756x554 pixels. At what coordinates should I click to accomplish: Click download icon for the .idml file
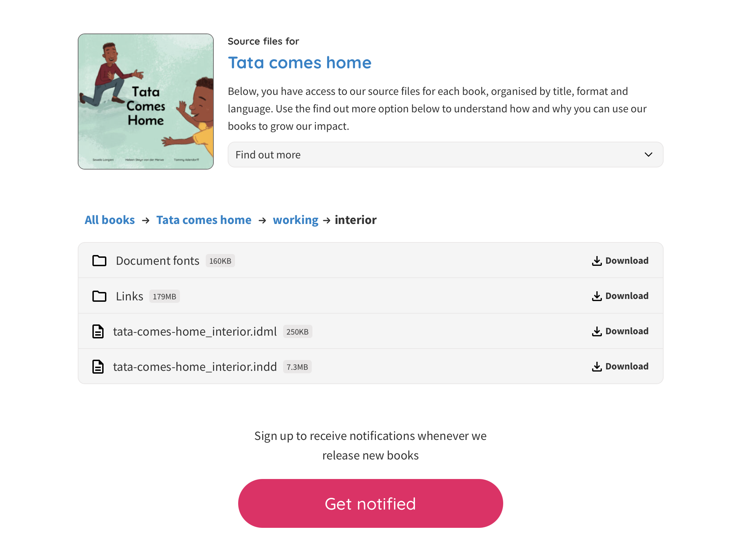click(x=597, y=331)
